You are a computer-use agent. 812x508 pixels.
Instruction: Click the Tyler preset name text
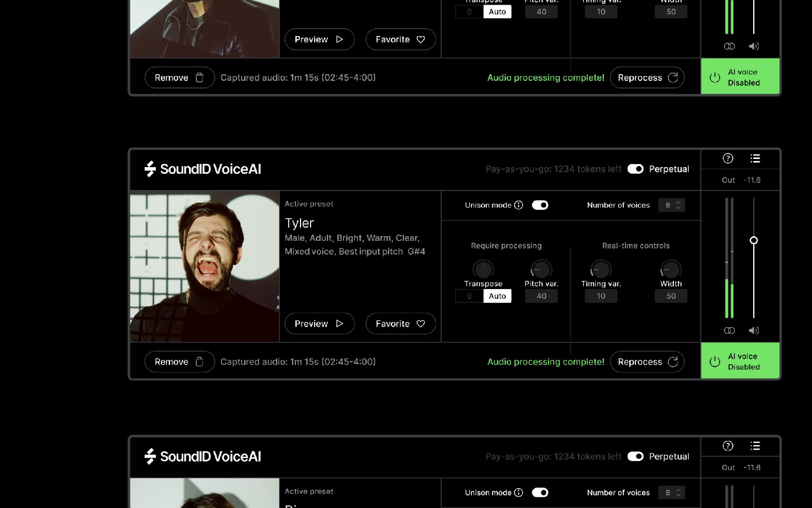pyautogui.click(x=299, y=223)
